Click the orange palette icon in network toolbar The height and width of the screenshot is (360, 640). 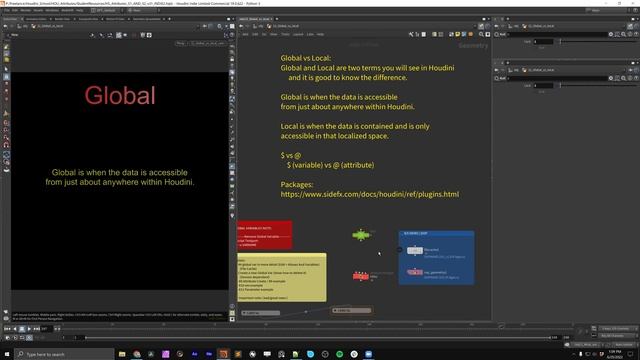(x=471, y=34)
